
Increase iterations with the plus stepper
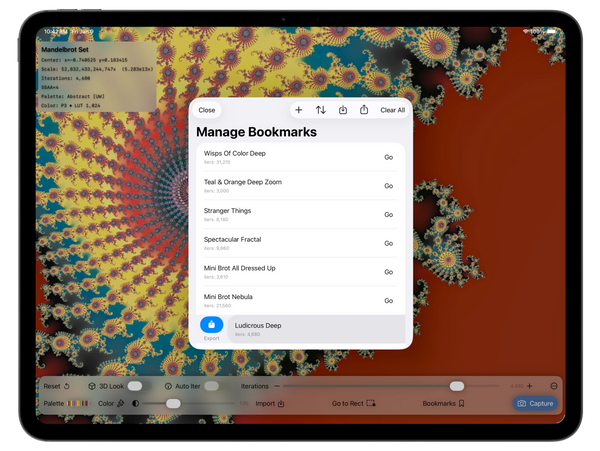coord(529,385)
